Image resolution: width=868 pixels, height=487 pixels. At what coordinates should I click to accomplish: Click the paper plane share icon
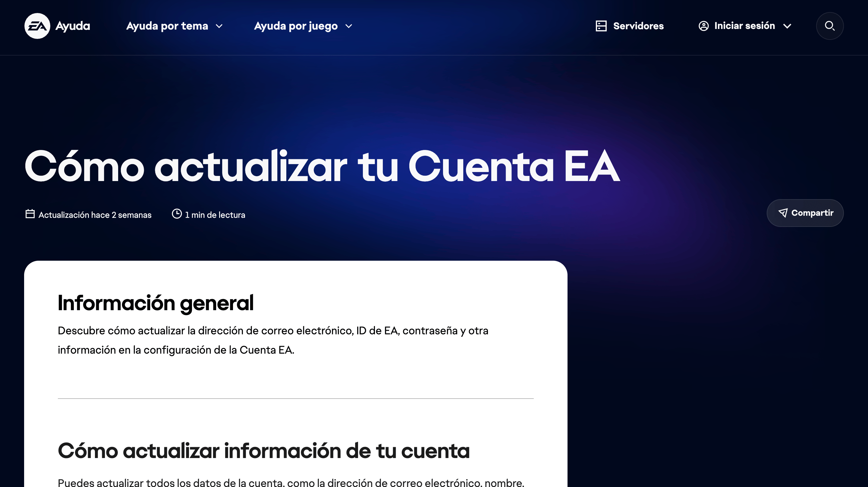pyautogui.click(x=783, y=213)
